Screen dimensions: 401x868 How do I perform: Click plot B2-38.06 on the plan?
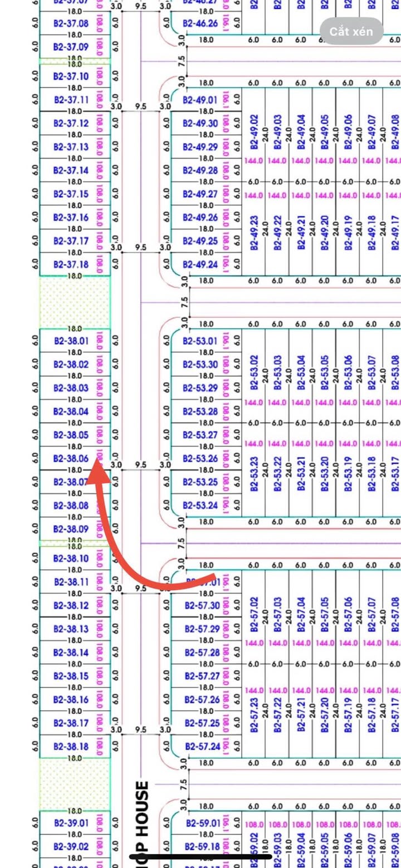(x=71, y=458)
